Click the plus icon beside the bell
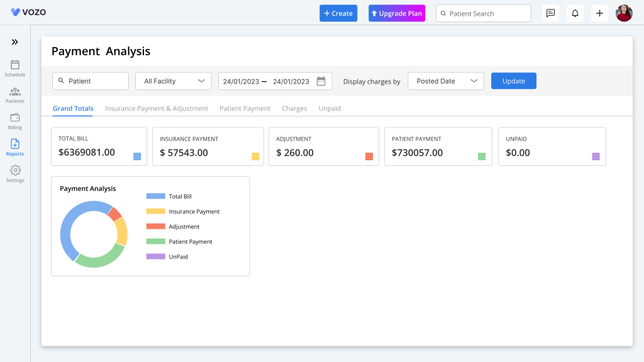 (x=599, y=13)
